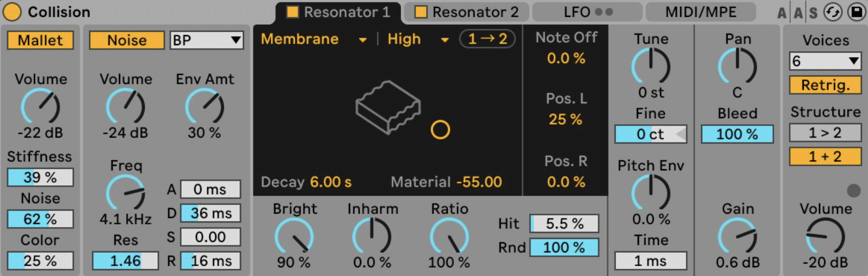Open the BP noise filter type dropdown
Screen dimensions: 868x276
[x=207, y=40]
